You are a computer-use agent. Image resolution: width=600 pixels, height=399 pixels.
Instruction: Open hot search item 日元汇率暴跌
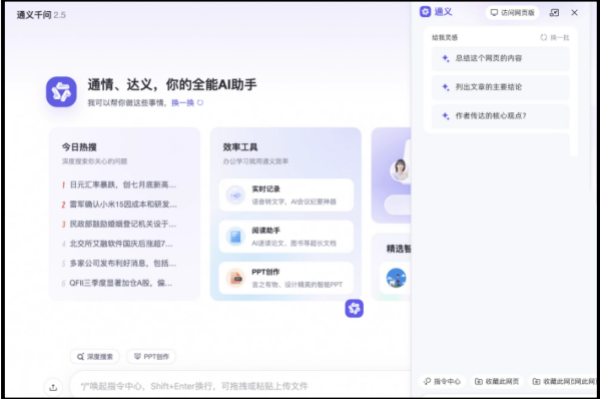[119, 185]
